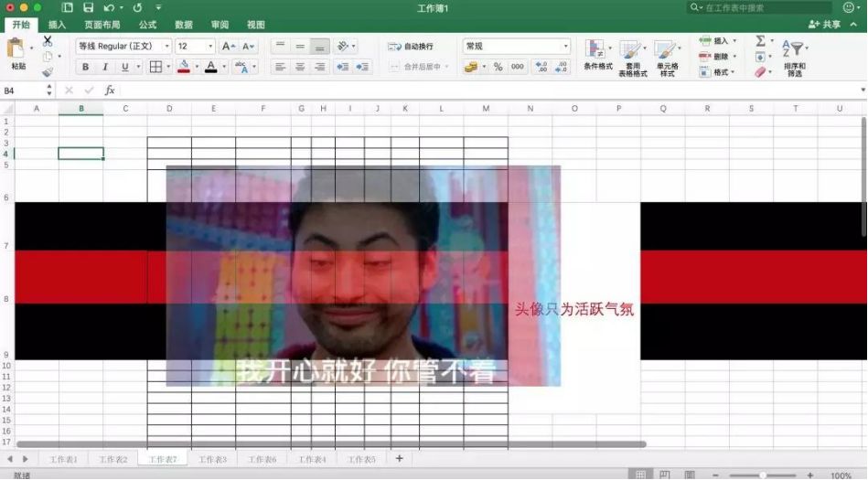Viewport: 868px width, 480px height.
Task: Click the fill color bucket icon
Action: point(184,67)
